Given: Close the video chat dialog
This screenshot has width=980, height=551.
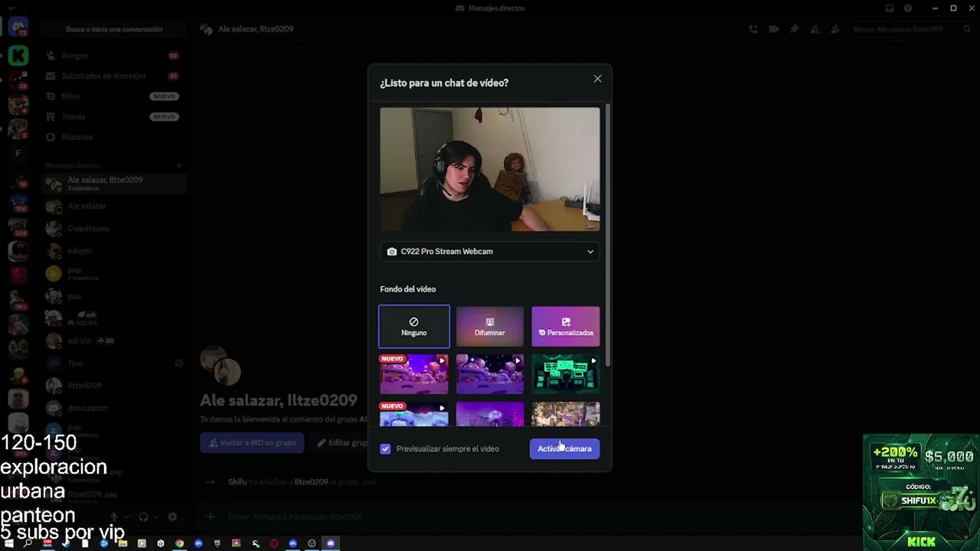Looking at the screenshot, I should click(x=597, y=79).
